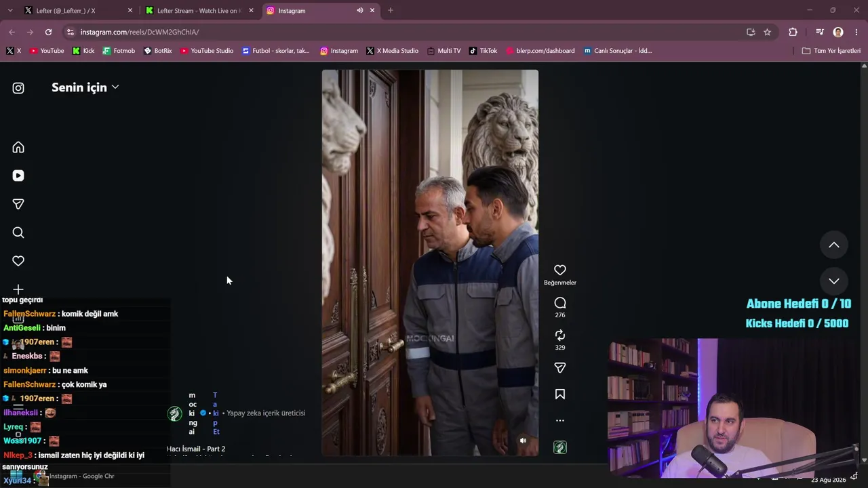Go to Instagram Home feed icon
Viewport: 868px width, 488px height.
pos(18,147)
